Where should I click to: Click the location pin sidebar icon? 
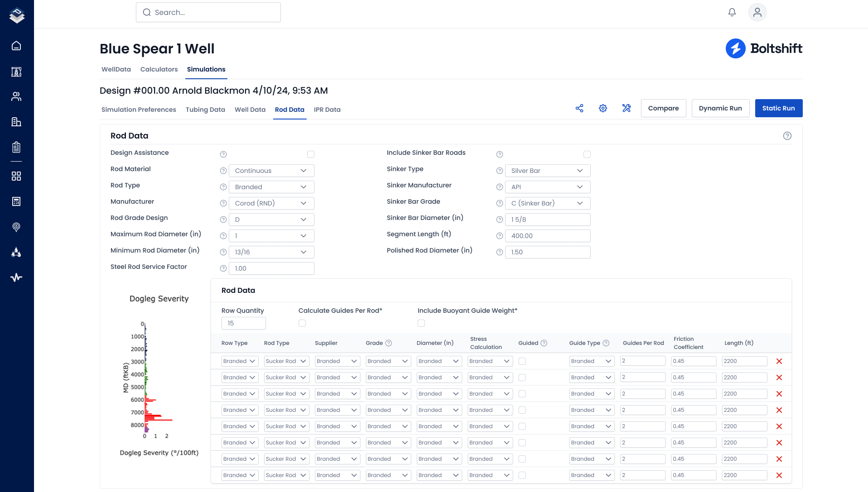tap(16, 227)
